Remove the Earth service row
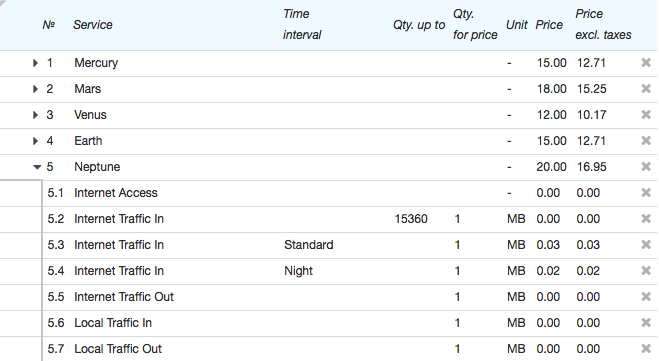 [646, 141]
